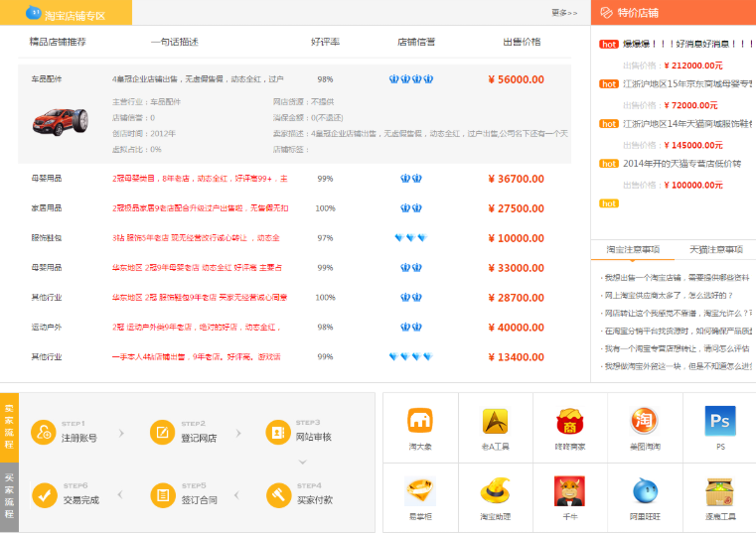The image size is (756, 533).
Task: Open the 逐鹿工具 wooden crate icon
Action: (x=720, y=491)
